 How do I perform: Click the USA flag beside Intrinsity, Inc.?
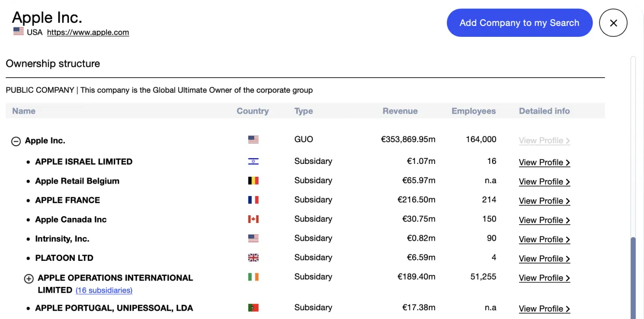click(x=253, y=238)
